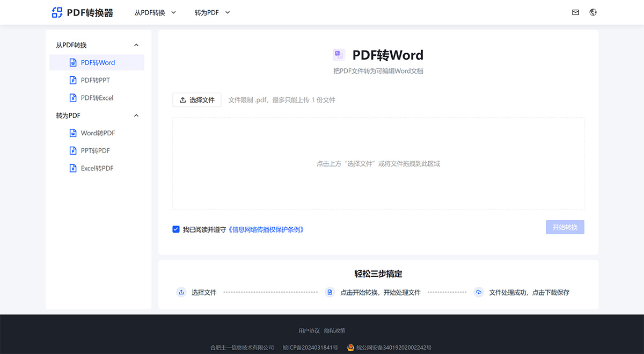Click the PDF转换器 logo icon
Screen dimensions: 644x354
[57, 12]
